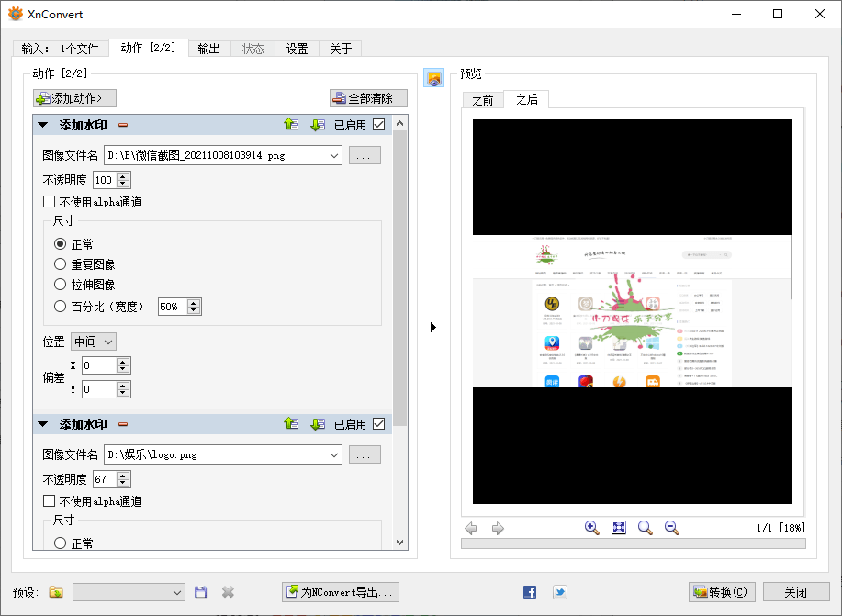
Task: Click the fit-to-window preview icon
Action: (619, 528)
